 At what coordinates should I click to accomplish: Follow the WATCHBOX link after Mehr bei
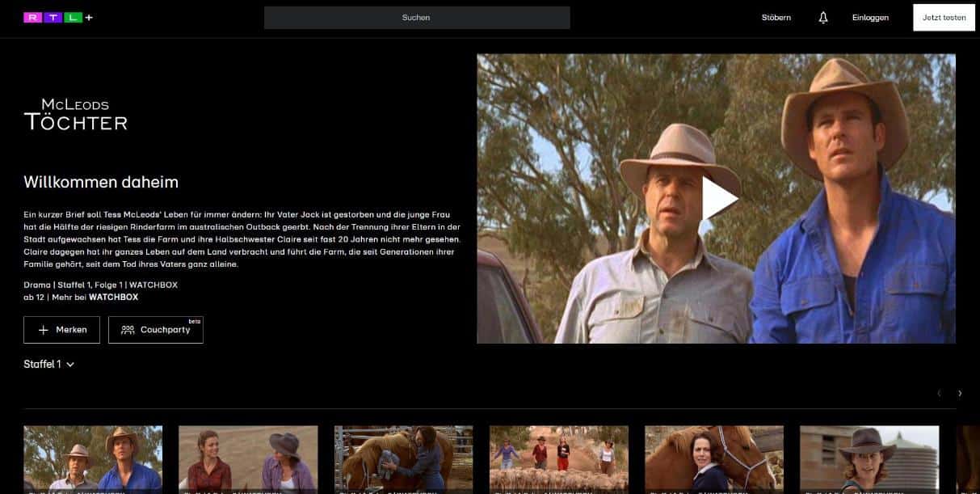tap(113, 298)
